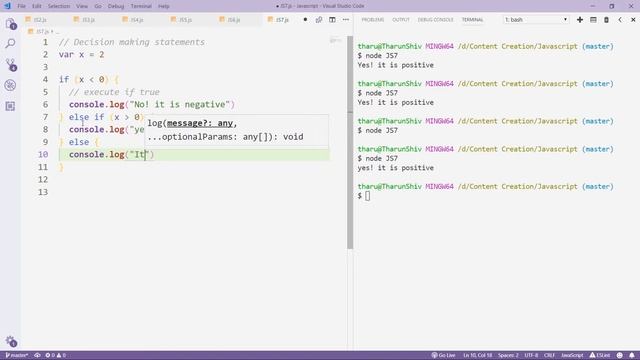
Task: Click the ESLint status indicator
Action: click(600, 355)
